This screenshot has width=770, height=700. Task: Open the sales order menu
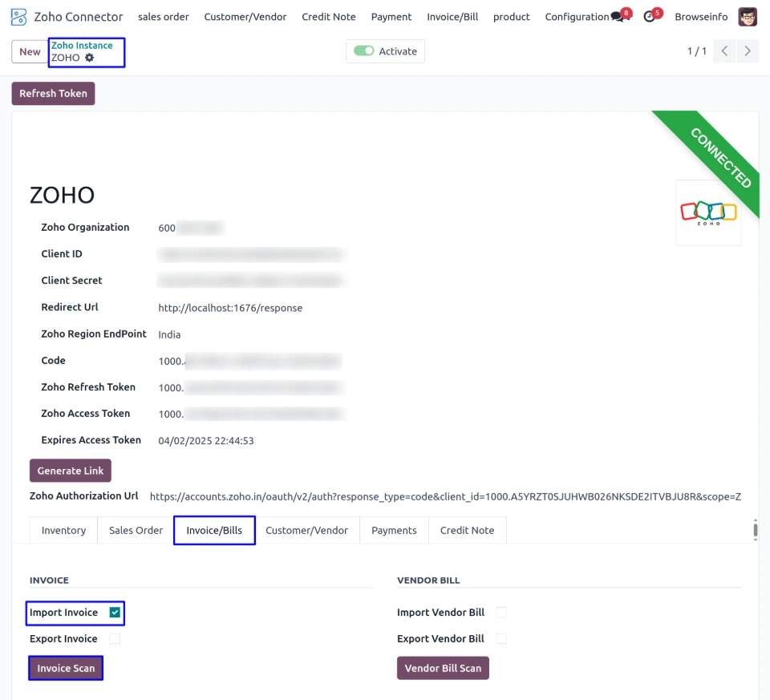(164, 17)
